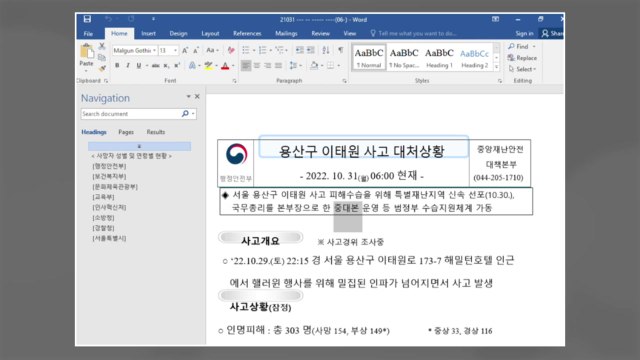The height and width of the screenshot is (360, 640).
Task: Switch to the References tab
Action: pyautogui.click(x=247, y=33)
